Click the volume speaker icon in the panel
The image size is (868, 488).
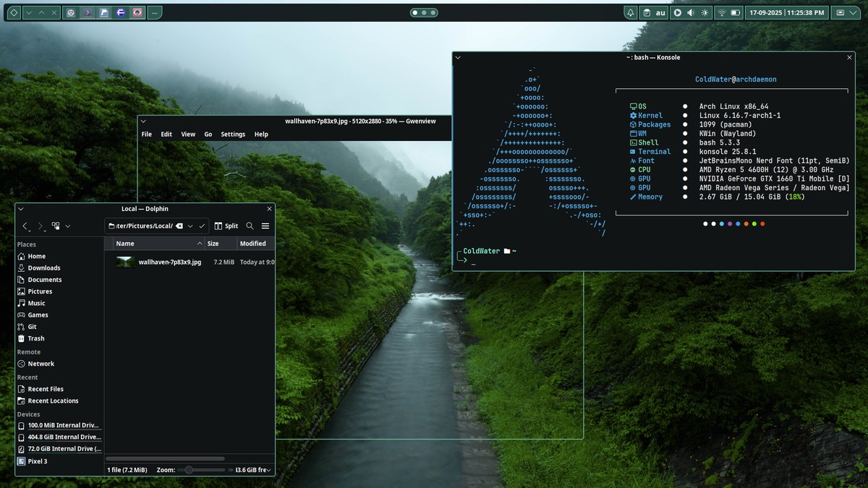pos(689,12)
